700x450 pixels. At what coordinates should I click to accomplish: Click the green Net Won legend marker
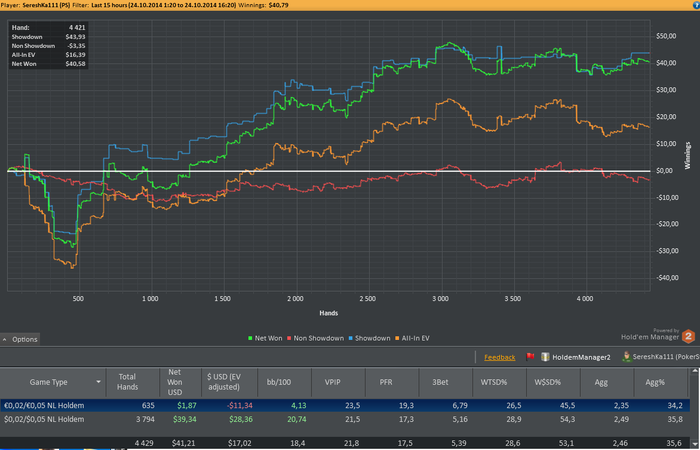coord(248,339)
